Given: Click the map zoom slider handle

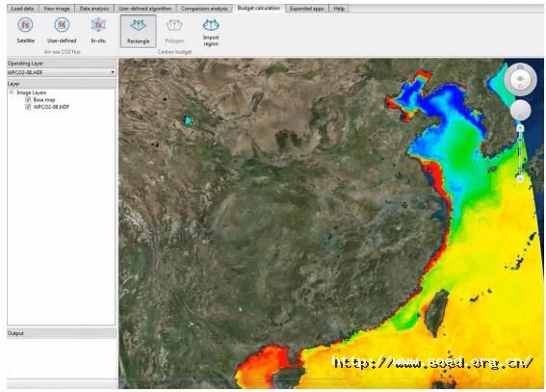Looking at the screenshot, I should coord(520,128).
